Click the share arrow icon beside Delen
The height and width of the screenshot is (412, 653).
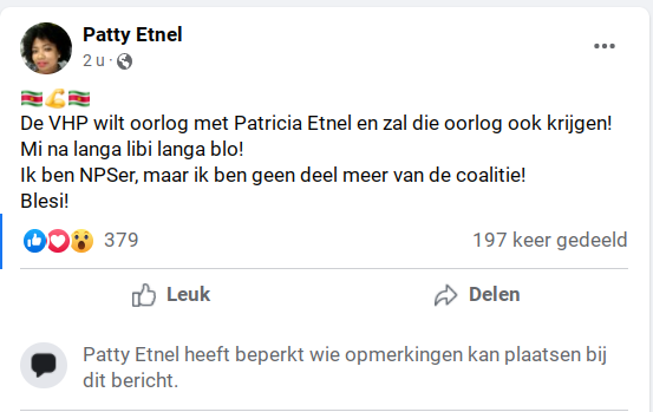coord(445,295)
